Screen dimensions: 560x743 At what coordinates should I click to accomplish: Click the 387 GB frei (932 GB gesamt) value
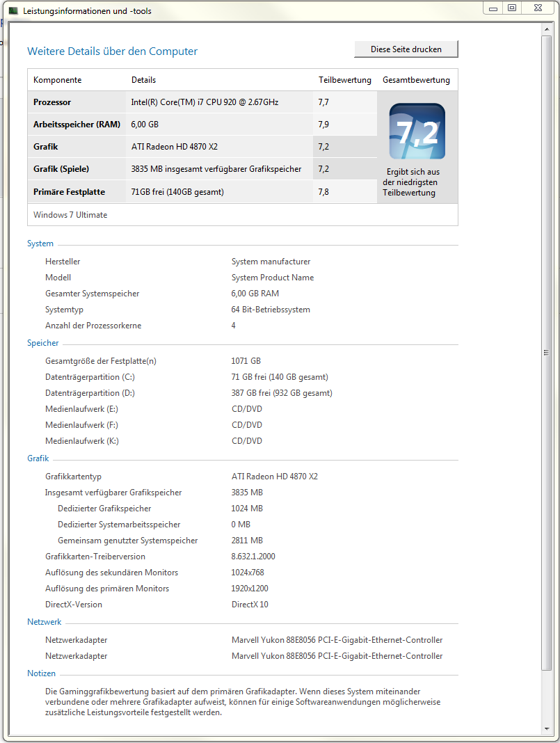[282, 393]
